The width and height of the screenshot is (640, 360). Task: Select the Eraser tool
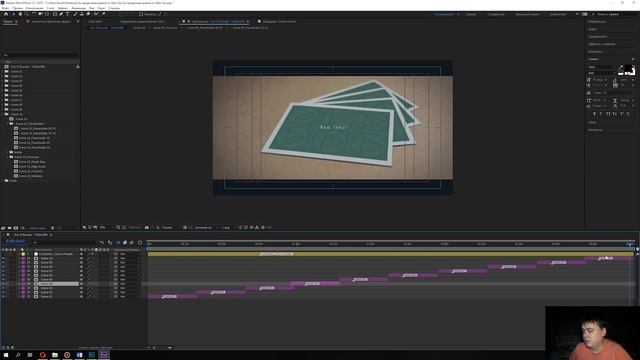click(88, 14)
